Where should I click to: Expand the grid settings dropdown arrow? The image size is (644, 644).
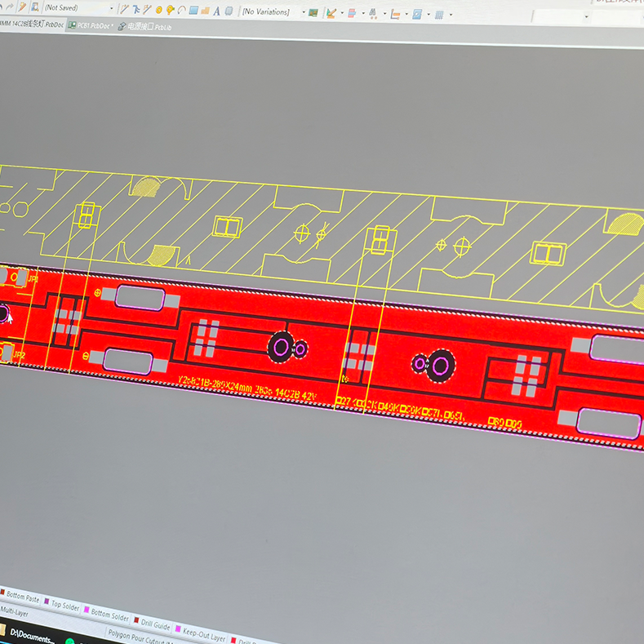(x=451, y=15)
